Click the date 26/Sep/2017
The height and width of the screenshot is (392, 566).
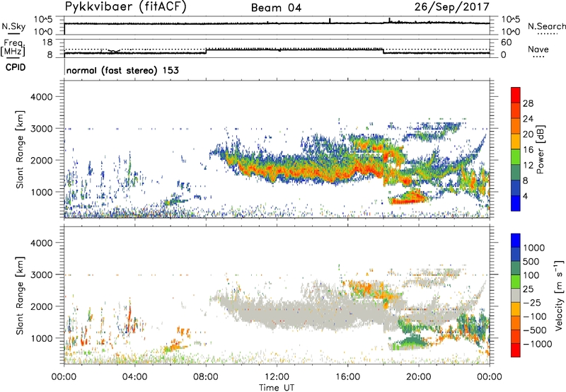[x=451, y=6]
